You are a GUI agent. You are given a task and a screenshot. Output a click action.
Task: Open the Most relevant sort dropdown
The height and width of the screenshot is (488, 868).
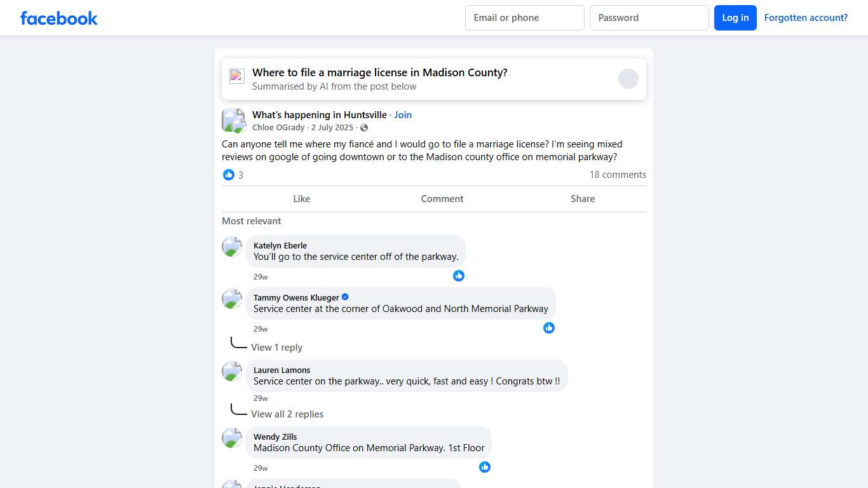pos(251,220)
